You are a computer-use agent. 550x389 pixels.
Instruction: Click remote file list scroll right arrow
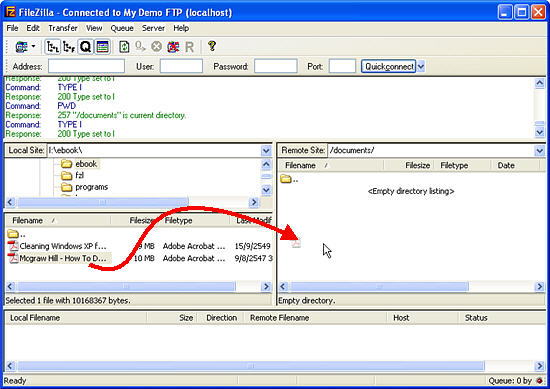pyautogui.click(x=539, y=286)
